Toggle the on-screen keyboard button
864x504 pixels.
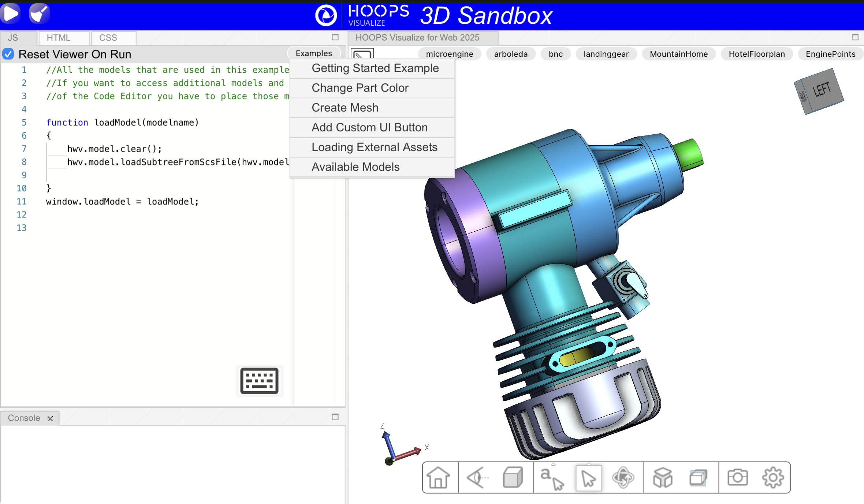(259, 381)
